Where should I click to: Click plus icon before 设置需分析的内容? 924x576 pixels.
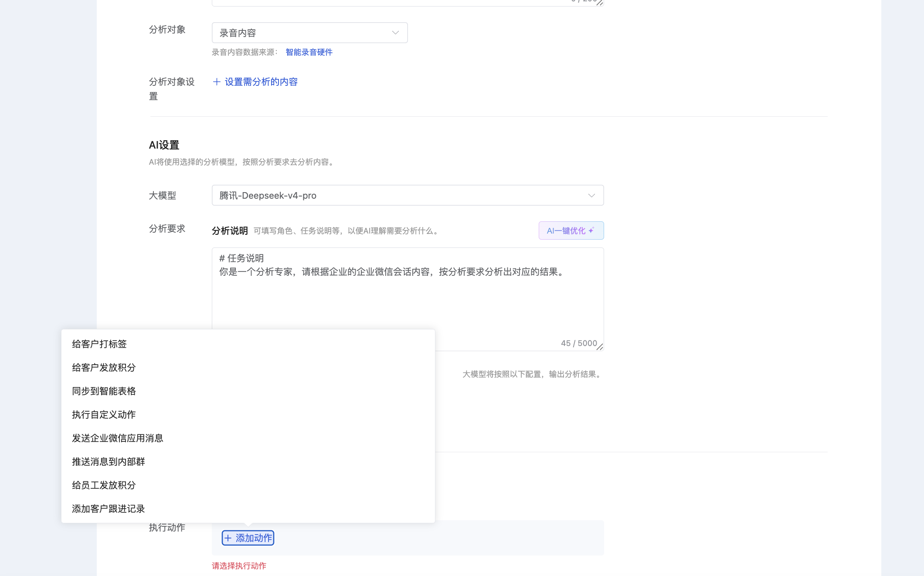point(217,82)
